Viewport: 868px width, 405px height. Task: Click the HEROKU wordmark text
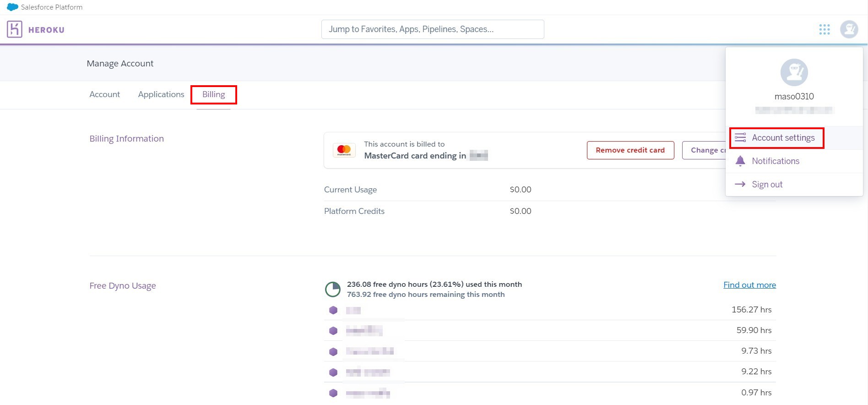click(46, 30)
